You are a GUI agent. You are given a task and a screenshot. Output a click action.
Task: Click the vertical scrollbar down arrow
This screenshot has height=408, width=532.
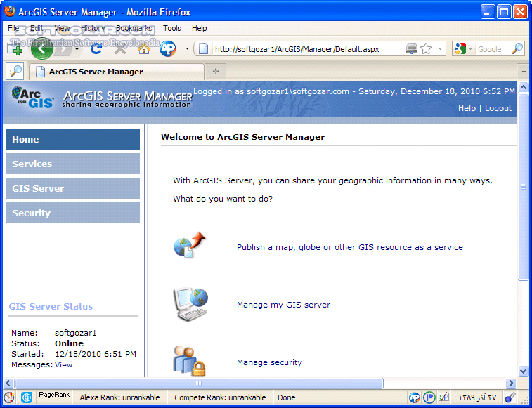click(523, 371)
